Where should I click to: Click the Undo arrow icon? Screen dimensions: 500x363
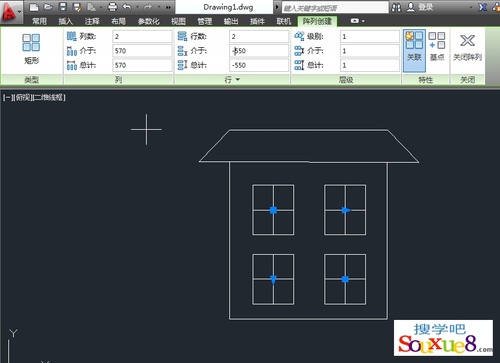[127, 7]
